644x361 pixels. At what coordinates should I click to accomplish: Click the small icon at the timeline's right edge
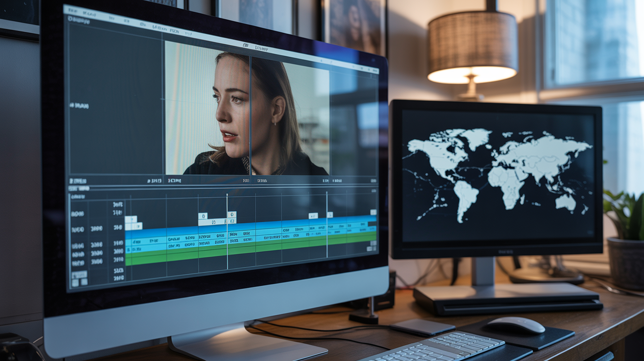pos(373,212)
